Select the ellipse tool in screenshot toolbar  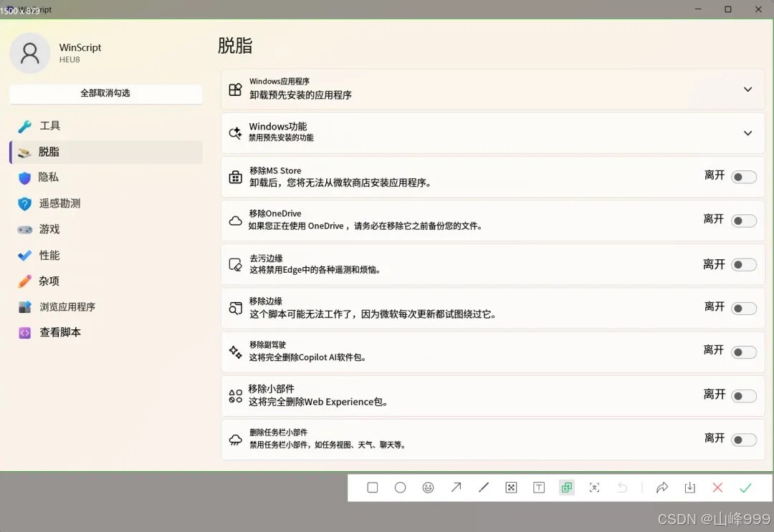click(x=401, y=488)
